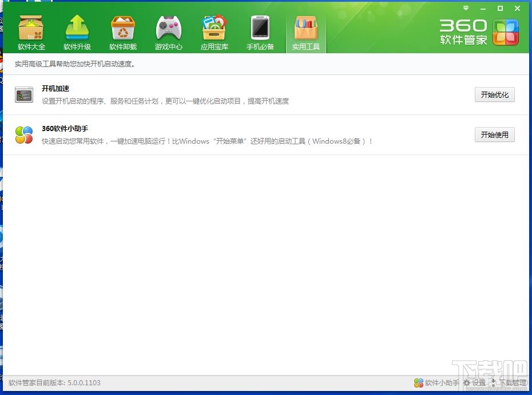Image resolution: width=532 pixels, height=395 pixels.
Task: Open the 软件升级 software upgrade icon
Action: pos(77,29)
